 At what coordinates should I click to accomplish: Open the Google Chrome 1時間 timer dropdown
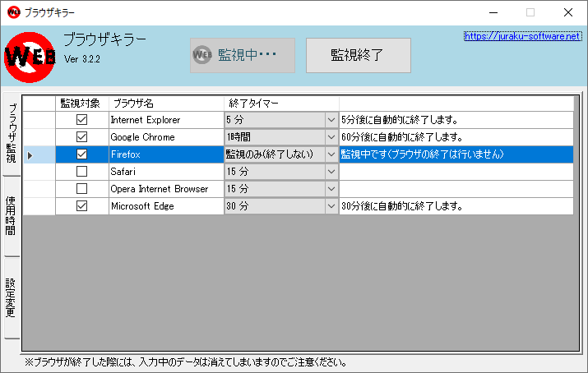point(331,137)
